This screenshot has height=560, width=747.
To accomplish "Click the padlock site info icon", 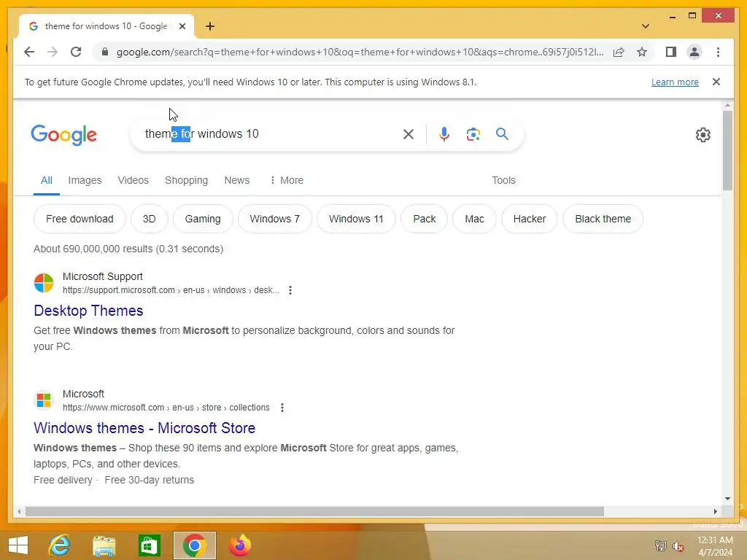I will pos(105,52).
